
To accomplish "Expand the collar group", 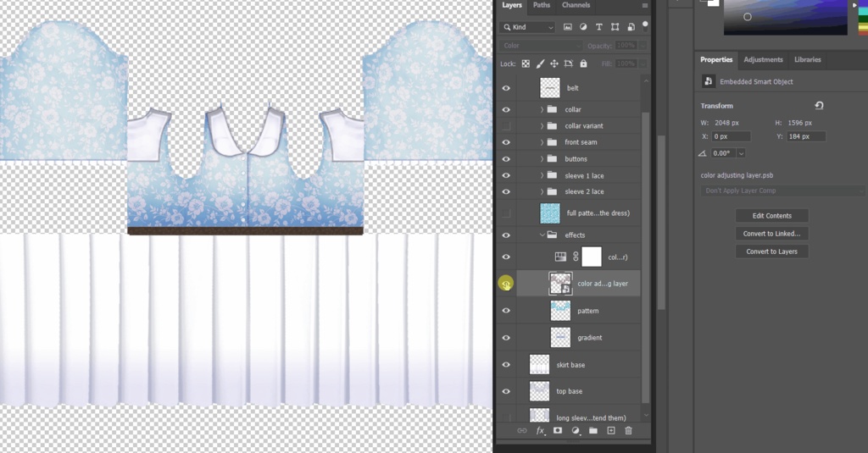I will click(542, 109).
